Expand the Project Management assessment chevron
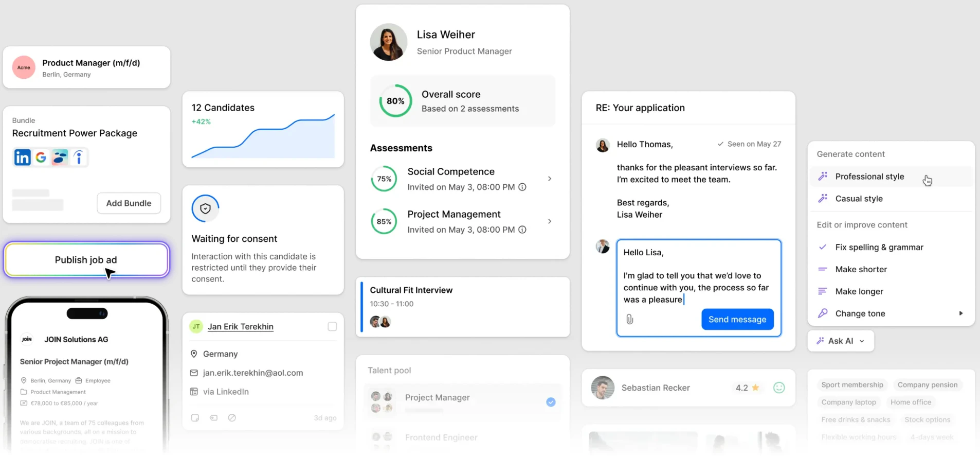Image resolution: width=980 pixels, height=456 pixels. [x=550, y=222]
